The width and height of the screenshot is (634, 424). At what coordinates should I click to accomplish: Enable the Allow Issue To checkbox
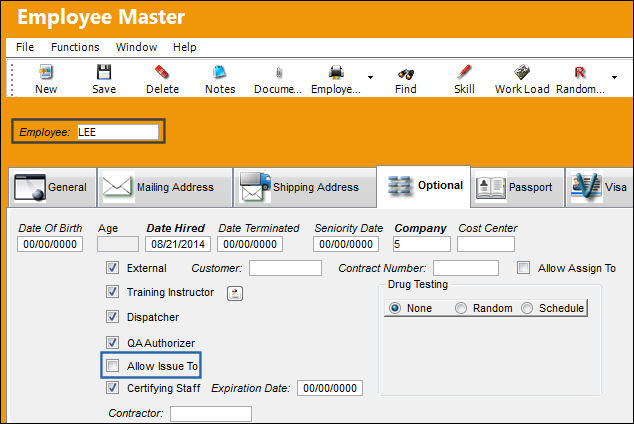click(x=112, y=365)
